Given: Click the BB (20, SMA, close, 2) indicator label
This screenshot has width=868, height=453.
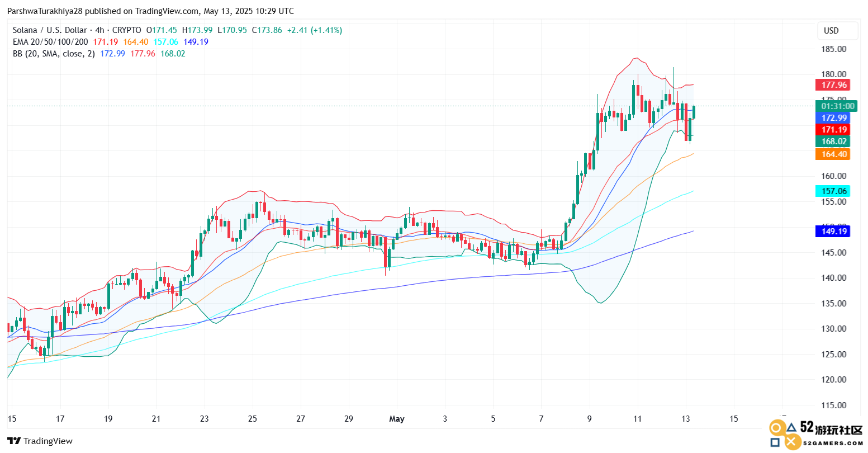Looking at the screenshot, I should pos(54,54).
